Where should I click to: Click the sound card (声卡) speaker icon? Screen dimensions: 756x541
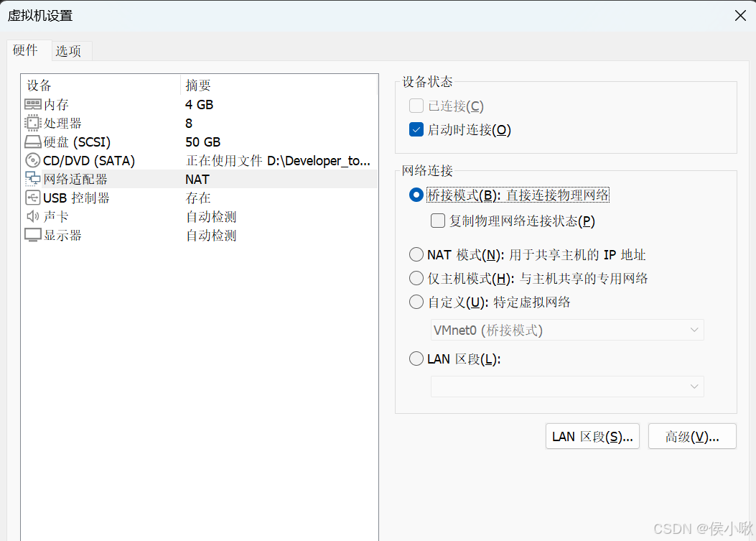pyautogui.click(x=33, y=216)
